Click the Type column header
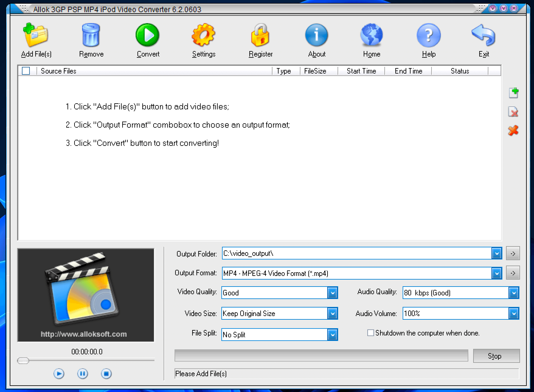The height and width of the screenshot is (392, 534). [x=286, y=71]
